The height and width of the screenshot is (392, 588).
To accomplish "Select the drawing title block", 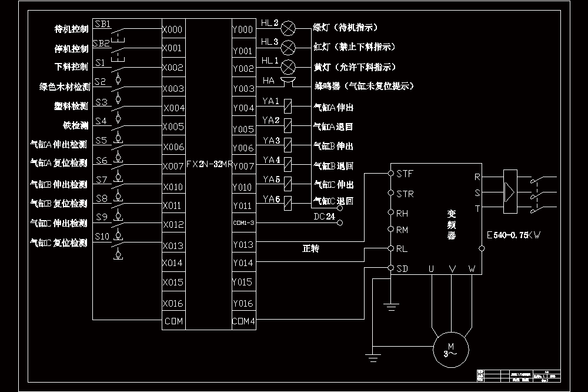I will tap(519, 376).
